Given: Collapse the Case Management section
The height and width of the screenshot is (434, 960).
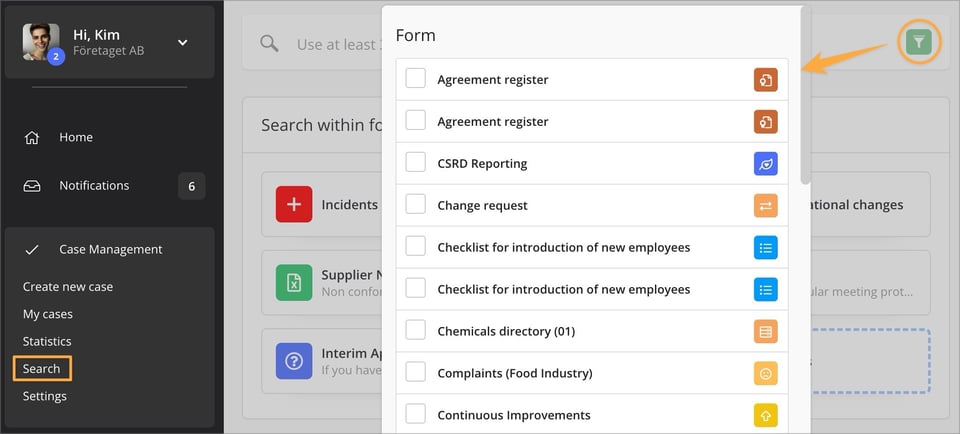Looking at the screenshot, I should coord(109,249).
